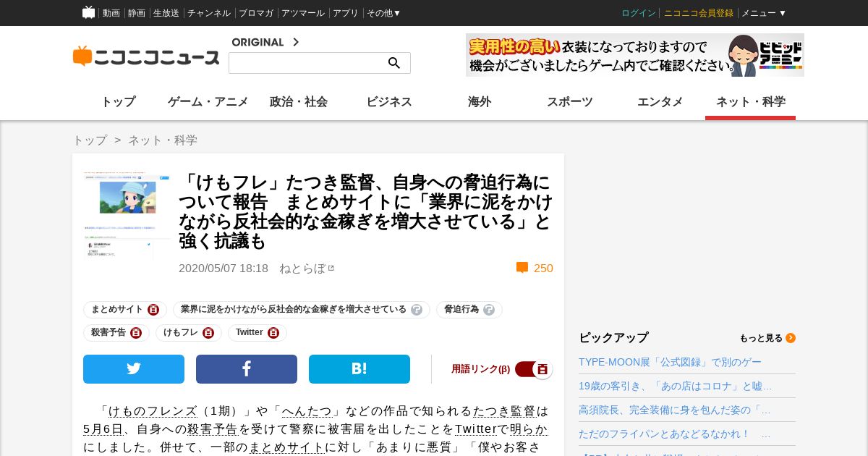
Task: Bookmark article with Hatena B! button
Action: tap(359, 369)
